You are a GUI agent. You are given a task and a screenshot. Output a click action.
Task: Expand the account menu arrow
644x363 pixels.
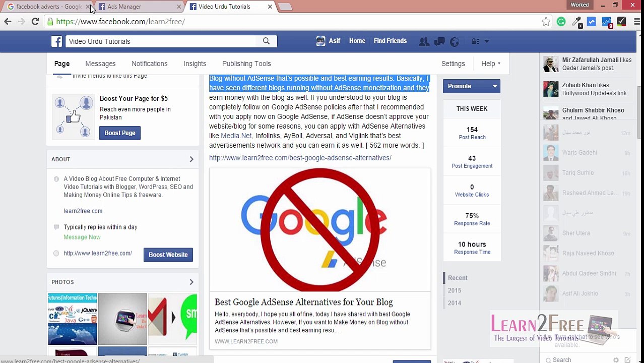tap(487, 41)
